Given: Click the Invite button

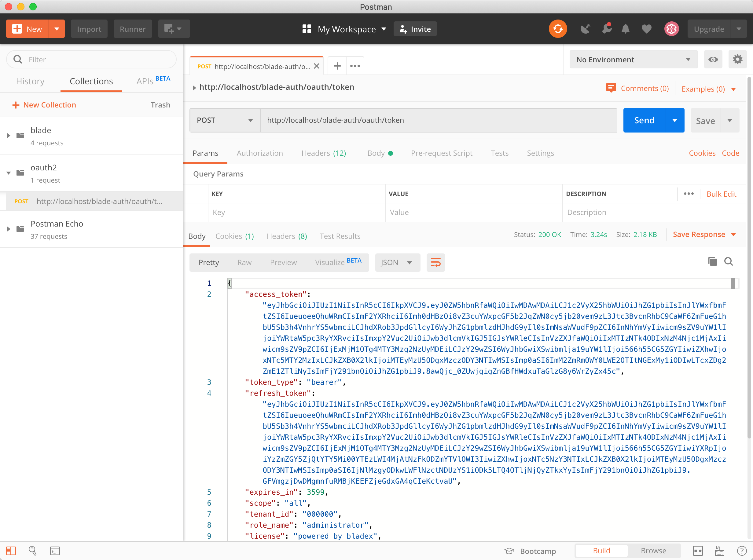Looking at the screenshot, I should 415,29.
